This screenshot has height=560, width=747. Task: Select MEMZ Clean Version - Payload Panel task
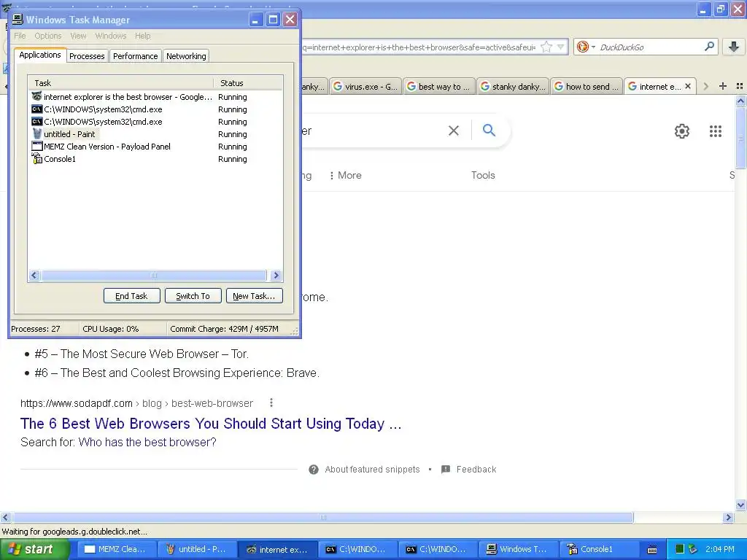[x=107, y=147]
